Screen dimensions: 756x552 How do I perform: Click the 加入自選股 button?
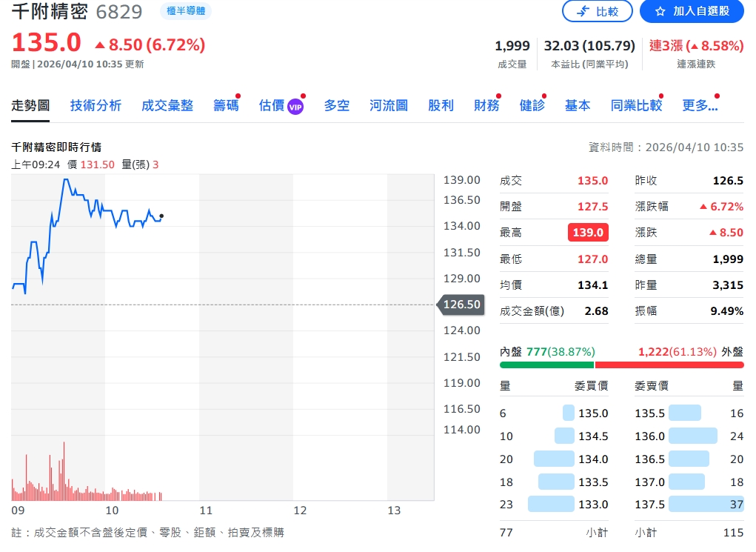[x=691, y=11]
